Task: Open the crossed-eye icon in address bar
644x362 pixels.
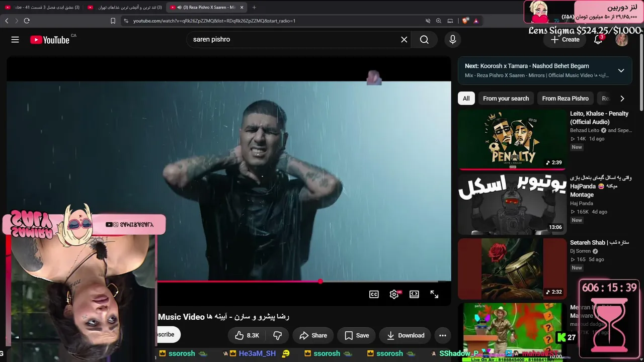Action: pos(428,21)
